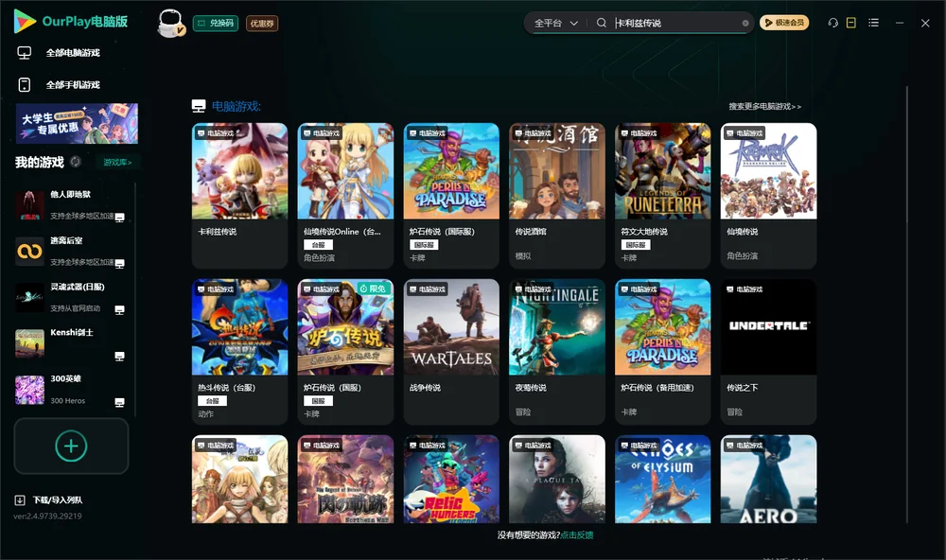Click the 炉石传说 (备用加速) title

[x=657, y=388]
